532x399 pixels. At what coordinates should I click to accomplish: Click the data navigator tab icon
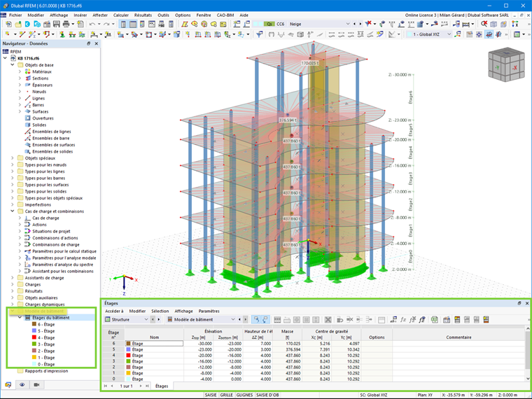(8, 385)
